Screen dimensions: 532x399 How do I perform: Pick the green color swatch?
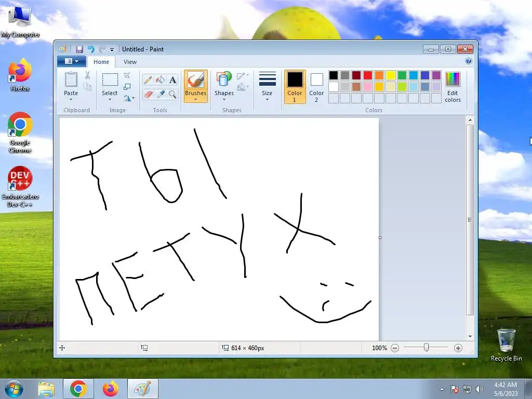402,75
